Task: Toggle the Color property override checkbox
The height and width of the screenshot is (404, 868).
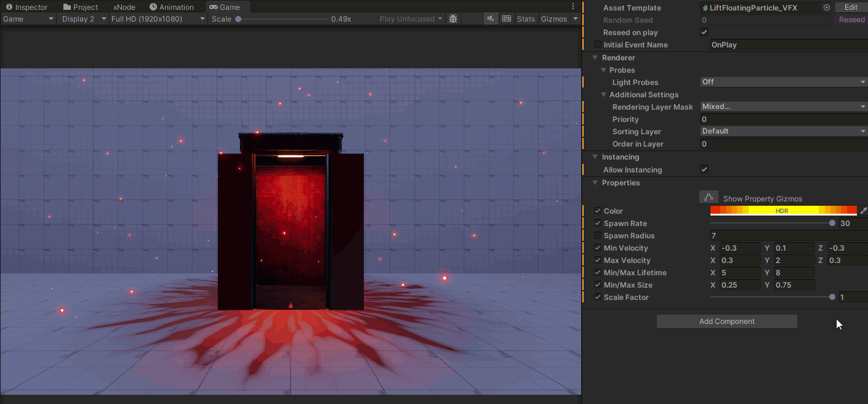Action: pyautogui.click(x=598, y=211)
